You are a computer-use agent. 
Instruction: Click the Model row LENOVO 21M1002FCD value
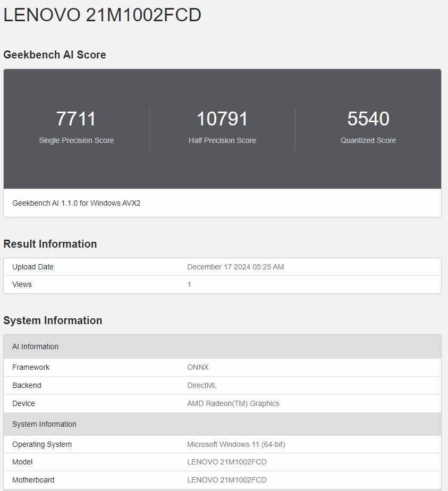tap(226, 462)
